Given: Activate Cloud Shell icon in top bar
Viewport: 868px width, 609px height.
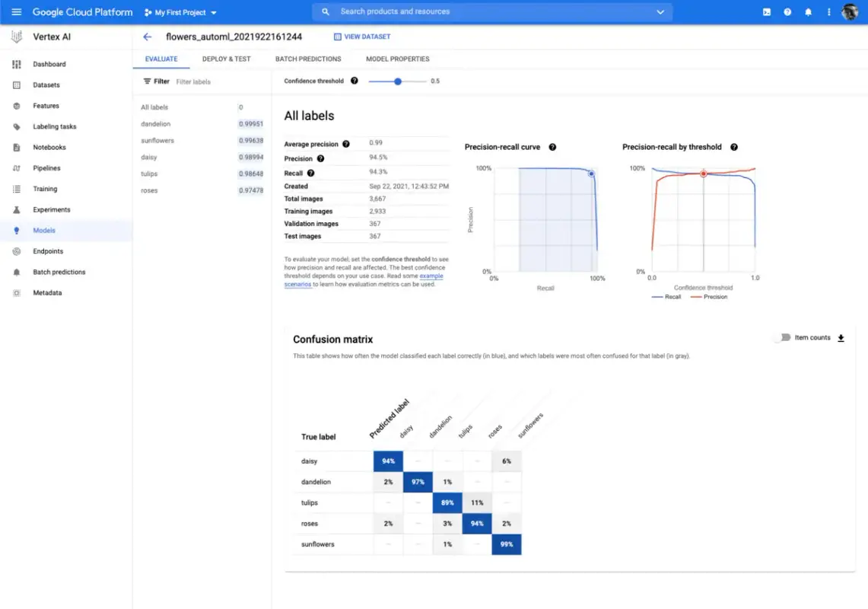Looking at the screenshot, I should (767, 11).
